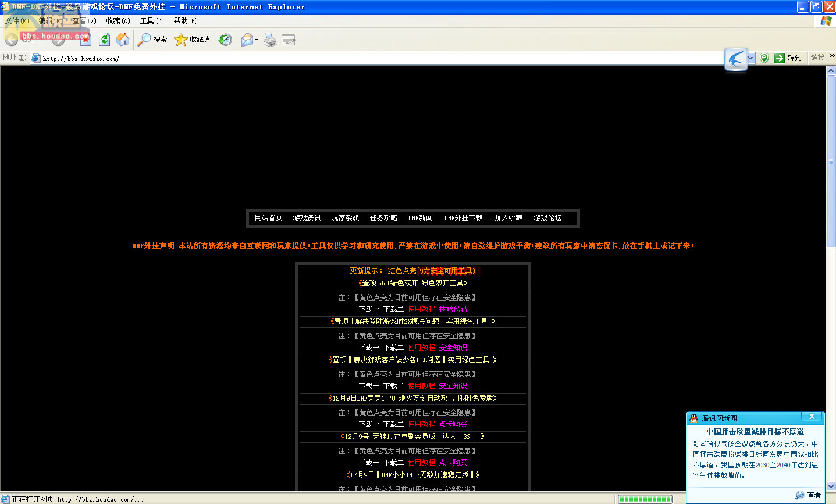
Task: Open the 网站首页 nav link
Action: click(x=268, y=218)
